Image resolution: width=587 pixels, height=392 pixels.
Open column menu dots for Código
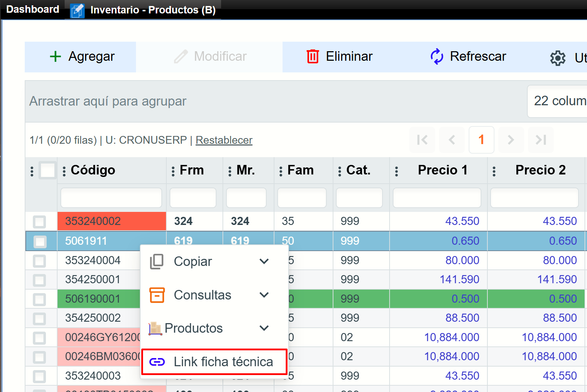[x=64, y=171]
